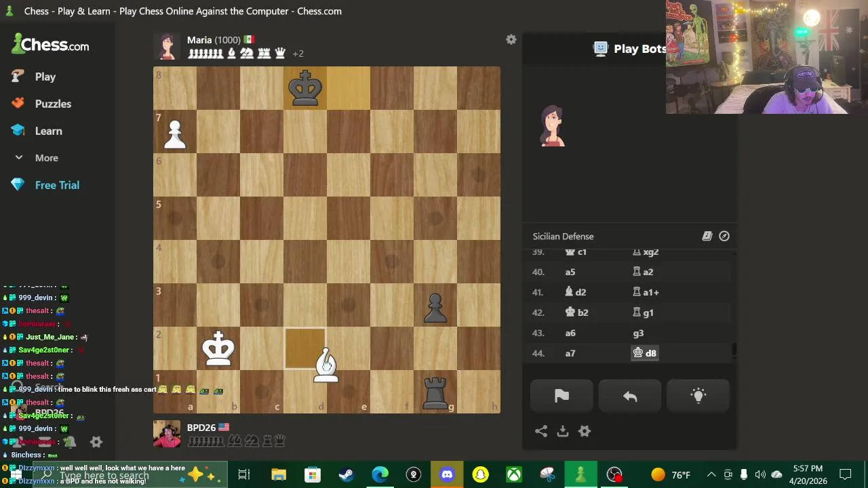Open OBS recording app from taskbar
Screen dimensions: 868x488
click(x=614, y=474)
